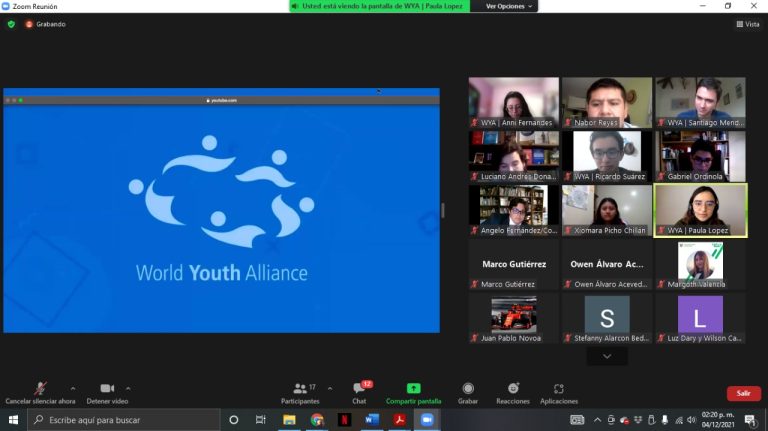Viewport: 768px width, 431px height.
Task: Expand video options arrow beside Detener video
Action: point(128,388)
